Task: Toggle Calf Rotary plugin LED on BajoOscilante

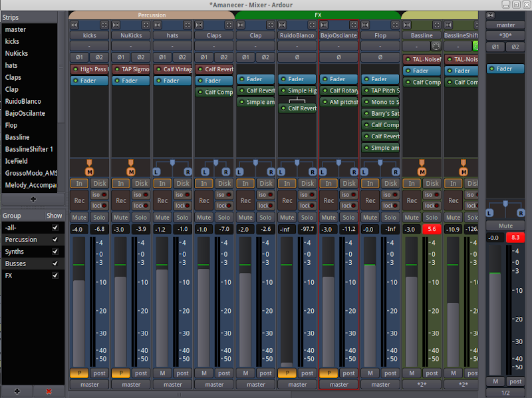Action: (325, 91)
